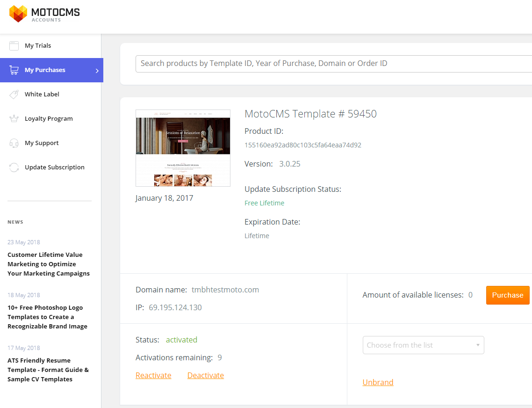Click the orange Purchase button

[x=508, y=295]
